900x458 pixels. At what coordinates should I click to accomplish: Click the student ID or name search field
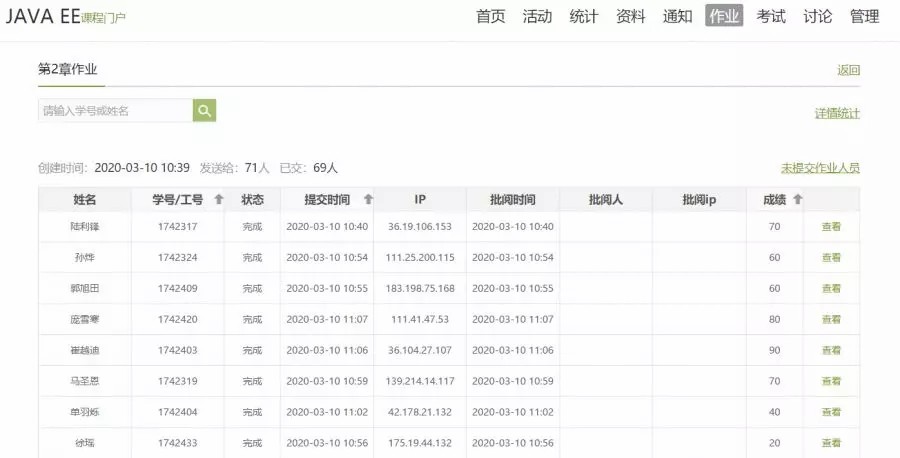tap(115, 111)
